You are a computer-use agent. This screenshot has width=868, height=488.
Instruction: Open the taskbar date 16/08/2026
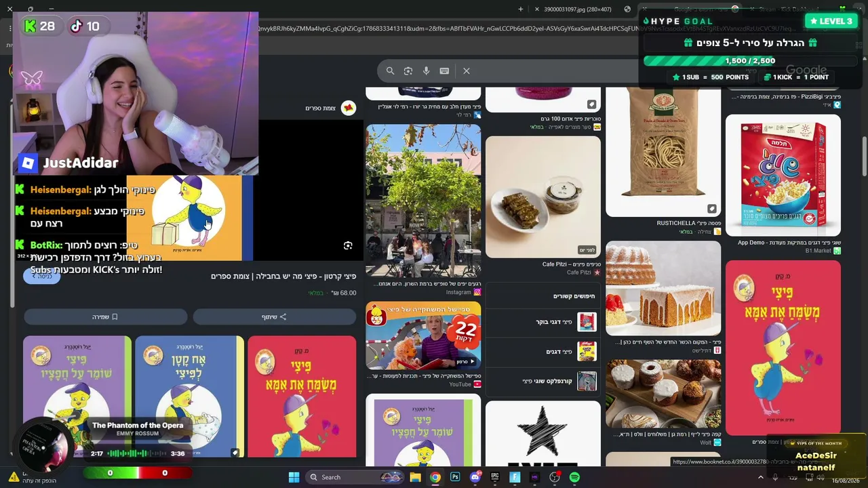coord(845,481)
